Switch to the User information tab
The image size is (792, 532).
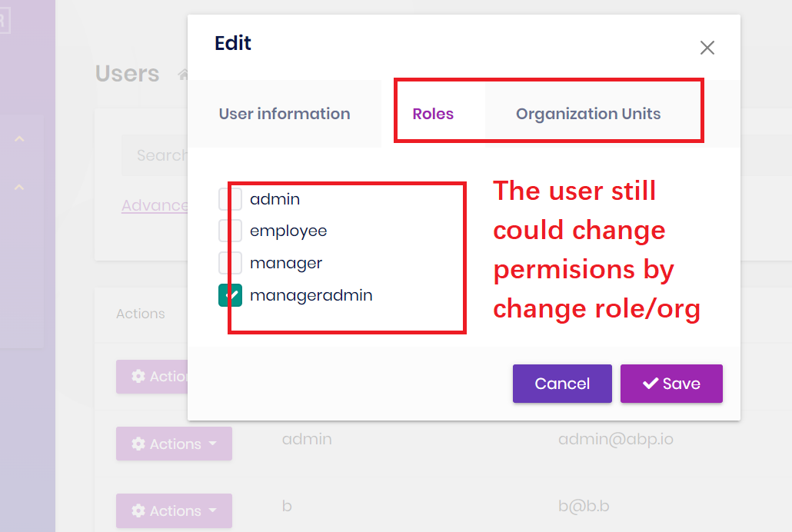(x=285, y=114)
